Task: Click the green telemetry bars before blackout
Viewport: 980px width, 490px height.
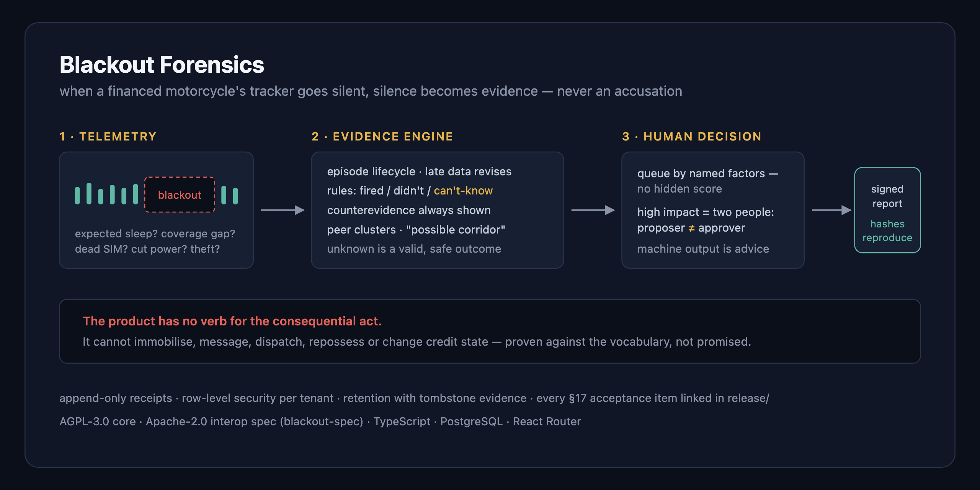Action: click(106, 194)
